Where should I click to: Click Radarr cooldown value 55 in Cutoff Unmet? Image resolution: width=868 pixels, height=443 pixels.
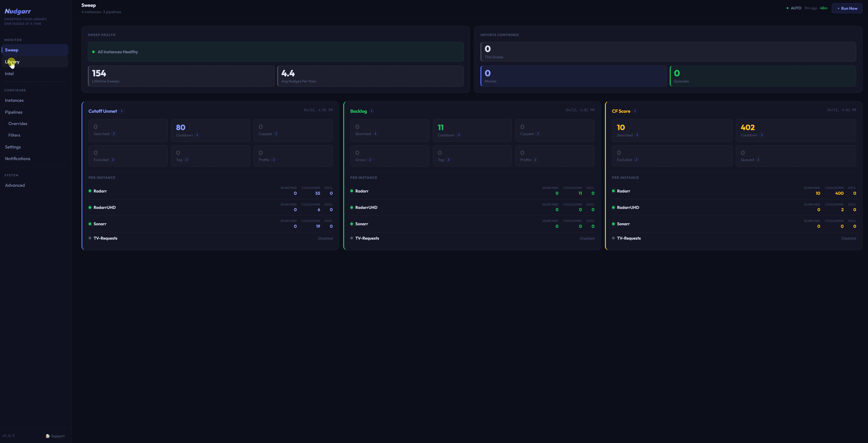(318, 194)
